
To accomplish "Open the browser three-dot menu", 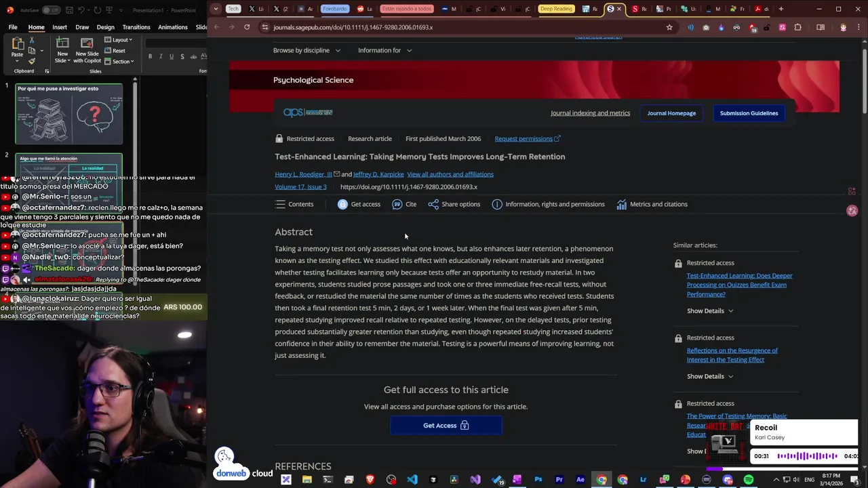I will (x=859, y=27).
